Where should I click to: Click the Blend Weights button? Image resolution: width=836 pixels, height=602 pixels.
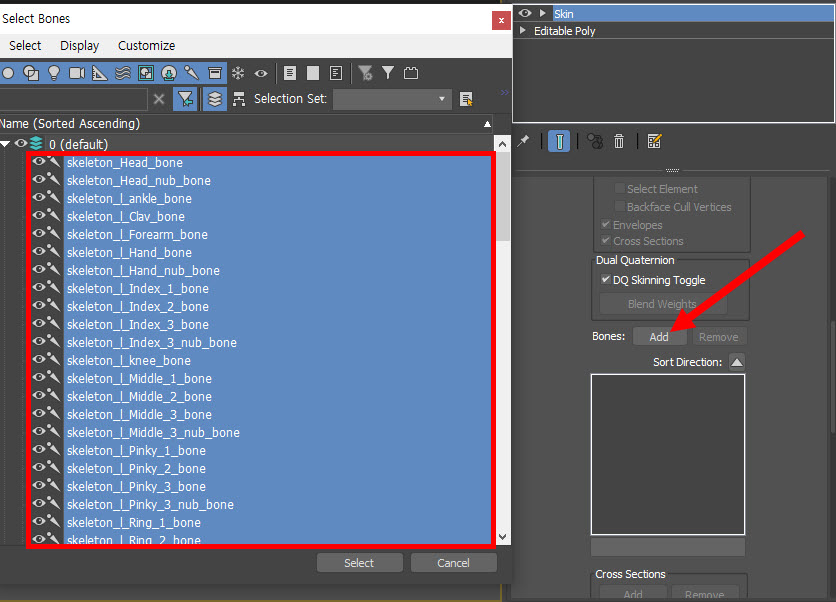pyautogui.click(x=662, y=304)
